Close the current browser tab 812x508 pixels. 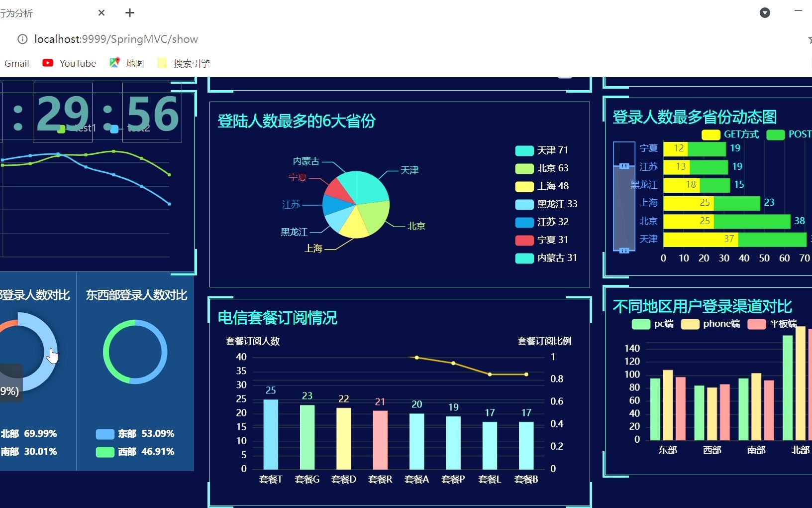click(101, 12)
